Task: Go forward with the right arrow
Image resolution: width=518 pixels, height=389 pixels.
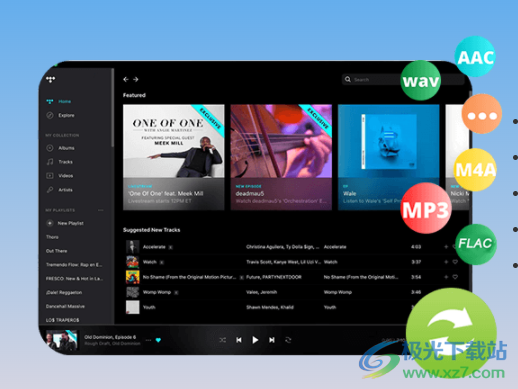Action: pos(136,79)
